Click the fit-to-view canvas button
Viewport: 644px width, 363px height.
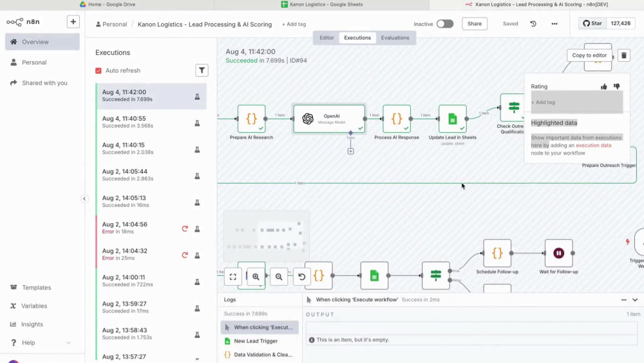[x=233, y=277]
